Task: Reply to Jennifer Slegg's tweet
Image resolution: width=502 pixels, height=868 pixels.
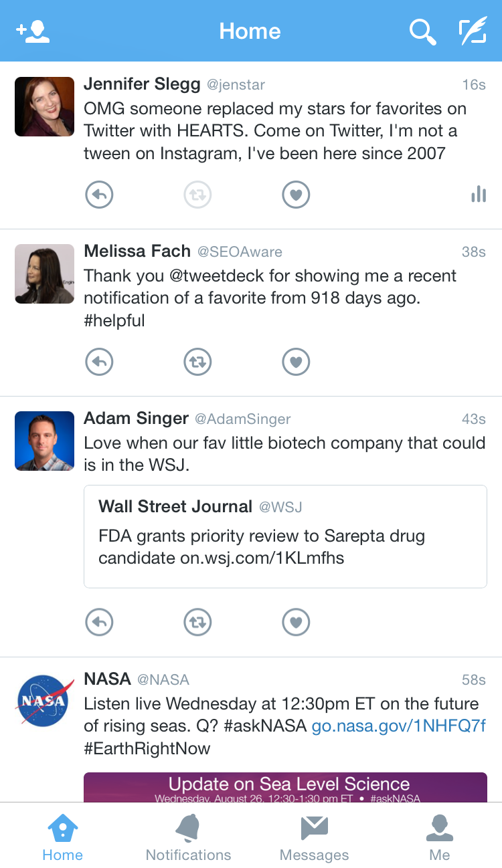Action: (99, 195)
